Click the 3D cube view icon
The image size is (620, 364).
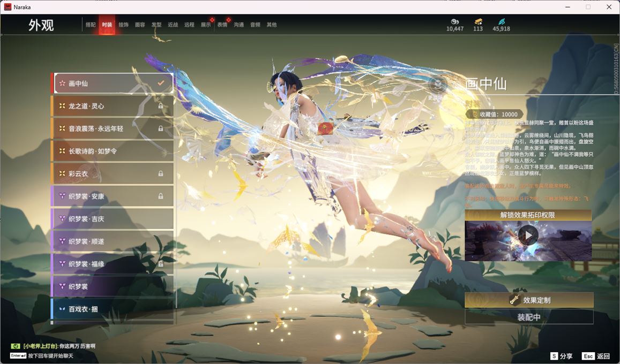(x=438, y=85)
